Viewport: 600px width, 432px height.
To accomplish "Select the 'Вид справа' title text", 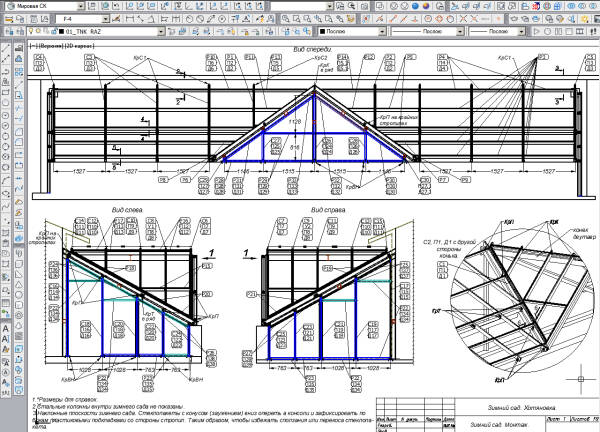I will coord(328,210).
